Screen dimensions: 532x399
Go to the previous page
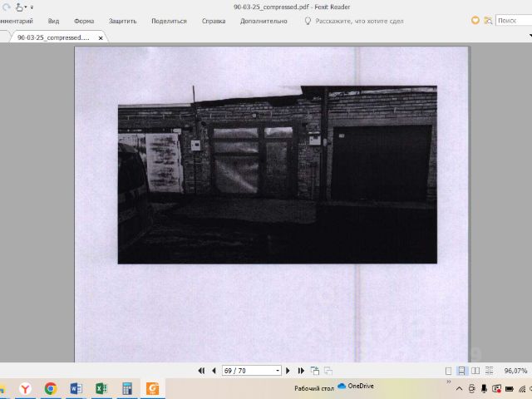(x=214, y=371)
